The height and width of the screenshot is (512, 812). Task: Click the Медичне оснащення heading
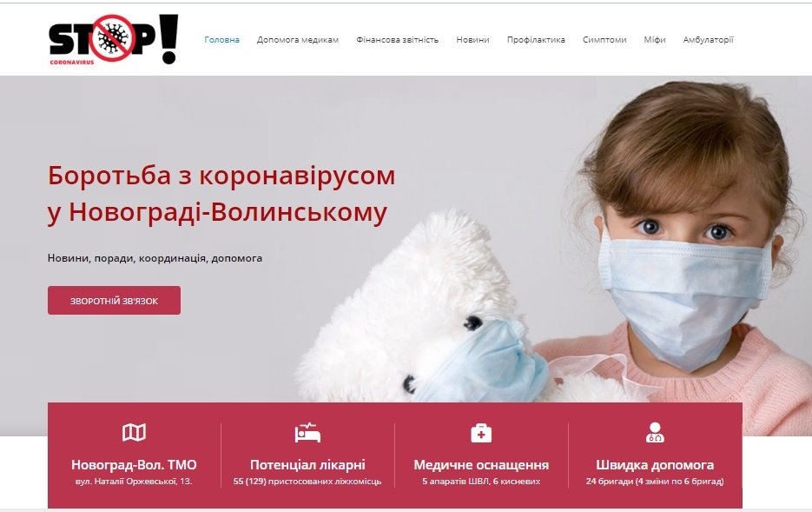481,464
